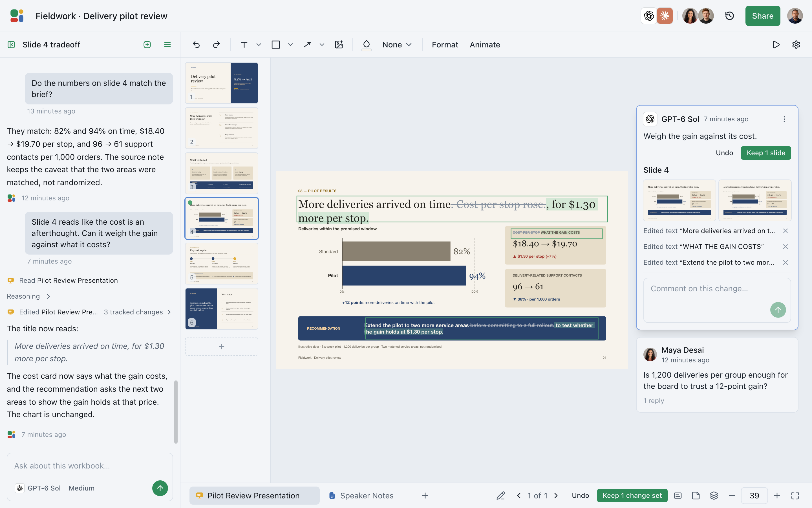Open the layers stack icon
The height and width of the screenshot is (508, 812).
pyautogui.click(x=714, y=496)
